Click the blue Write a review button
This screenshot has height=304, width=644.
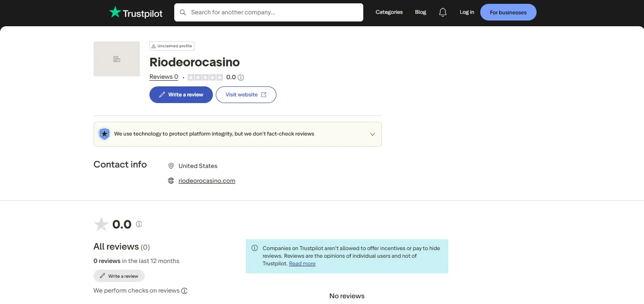coord(181,94)
